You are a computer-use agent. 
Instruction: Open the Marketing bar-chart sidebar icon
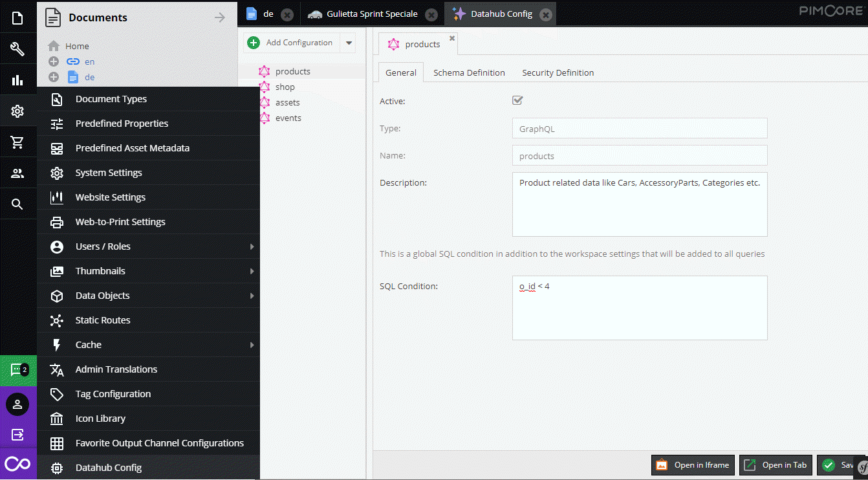click(17, 80)
